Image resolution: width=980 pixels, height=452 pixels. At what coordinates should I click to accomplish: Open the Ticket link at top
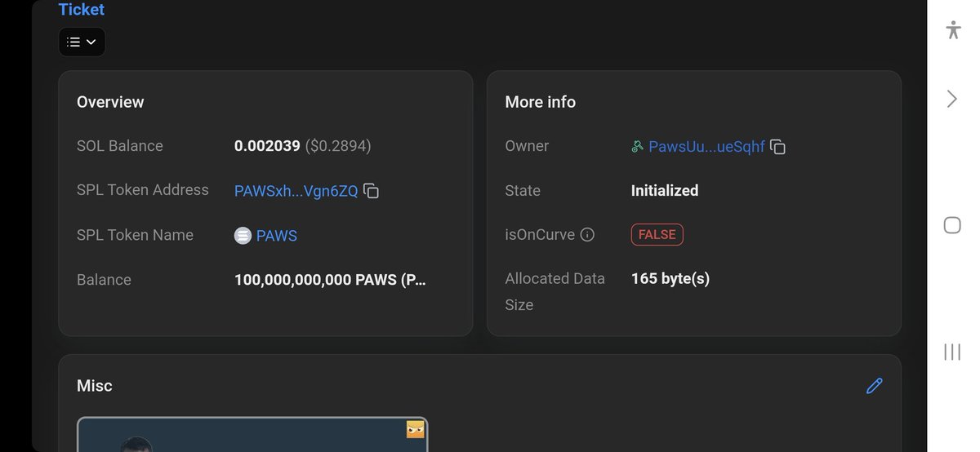tap(82, 10)
